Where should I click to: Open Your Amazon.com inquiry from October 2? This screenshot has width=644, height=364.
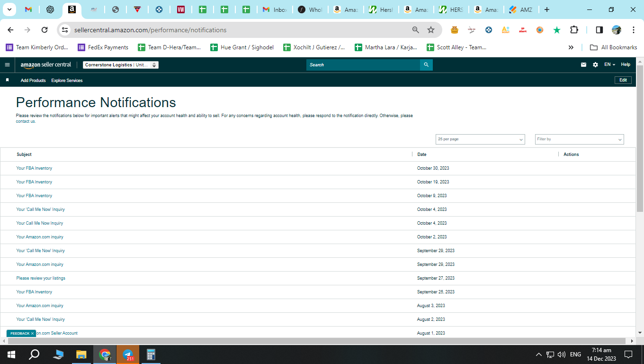[40, 237]
